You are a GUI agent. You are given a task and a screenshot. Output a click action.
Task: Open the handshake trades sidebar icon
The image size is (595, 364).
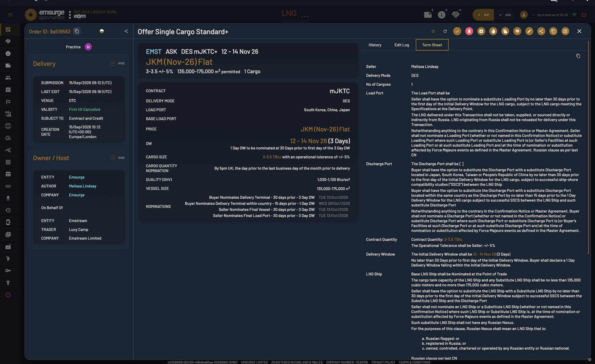(8, 41)
